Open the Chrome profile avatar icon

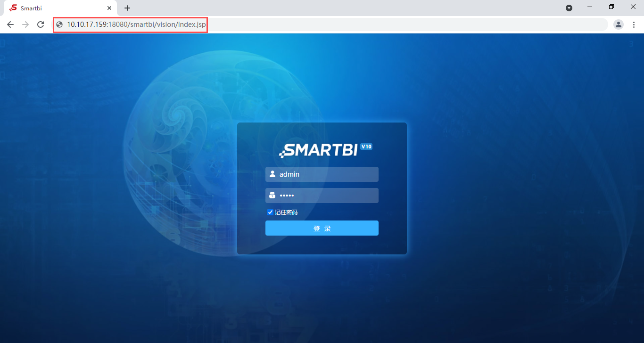[x=619, y=24]
